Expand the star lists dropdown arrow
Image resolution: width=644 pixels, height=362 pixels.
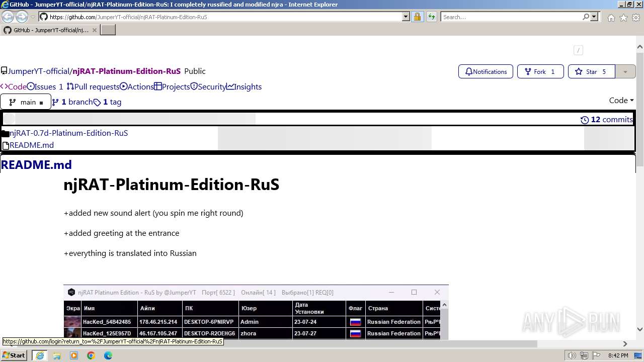625,71
